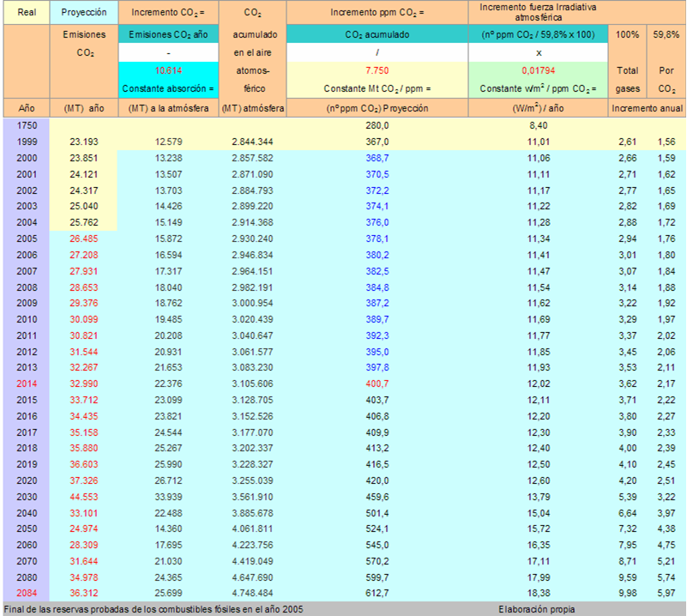Select the teal 'CO2 acumulado' cell

click(x=377, y=34)
